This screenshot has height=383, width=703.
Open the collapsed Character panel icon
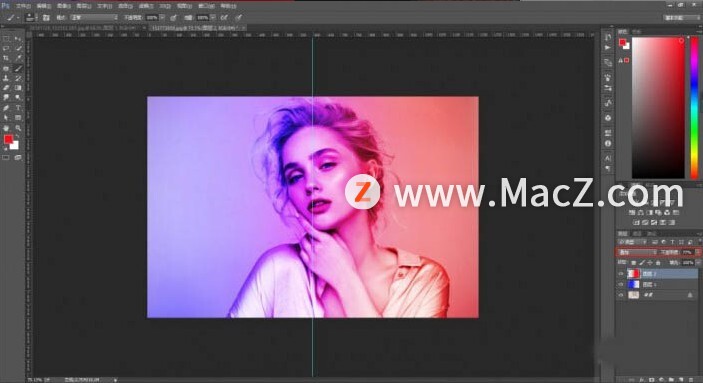tap(608, 158)
